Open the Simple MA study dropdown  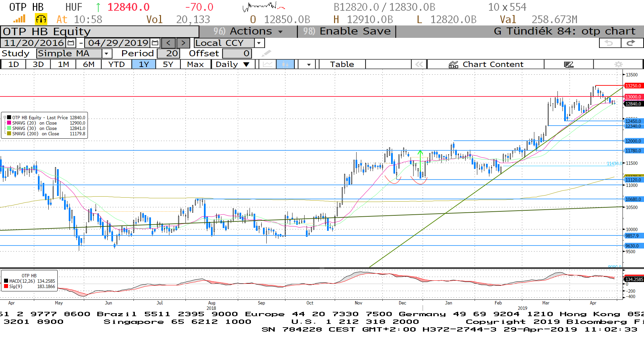point(107,54)
